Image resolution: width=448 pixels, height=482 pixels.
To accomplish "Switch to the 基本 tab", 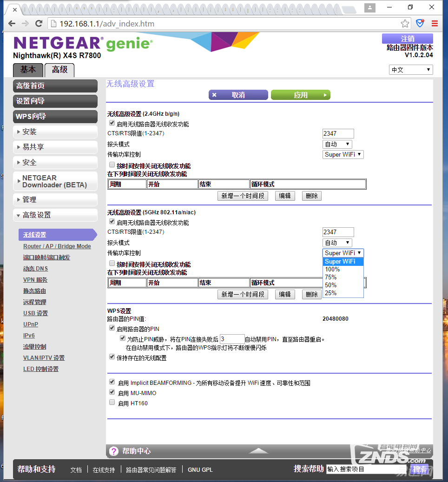I will (28, 70).
